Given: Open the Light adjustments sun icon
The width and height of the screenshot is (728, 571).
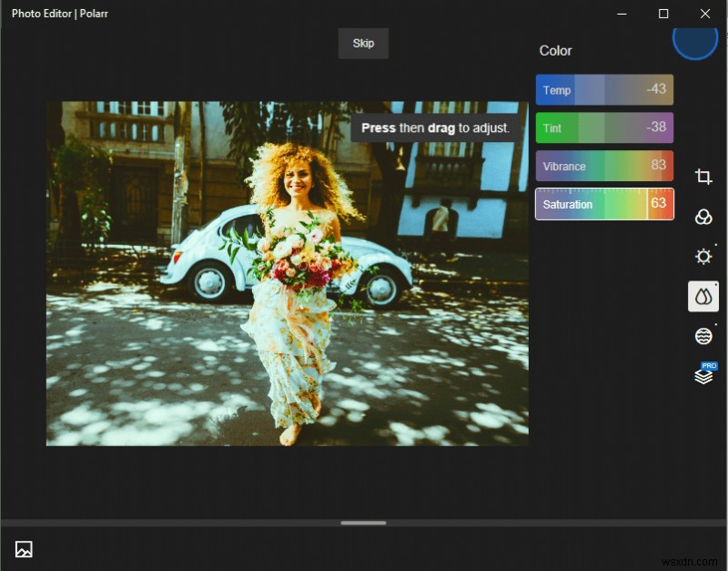Looking at the screenshot, I should 703,257.
